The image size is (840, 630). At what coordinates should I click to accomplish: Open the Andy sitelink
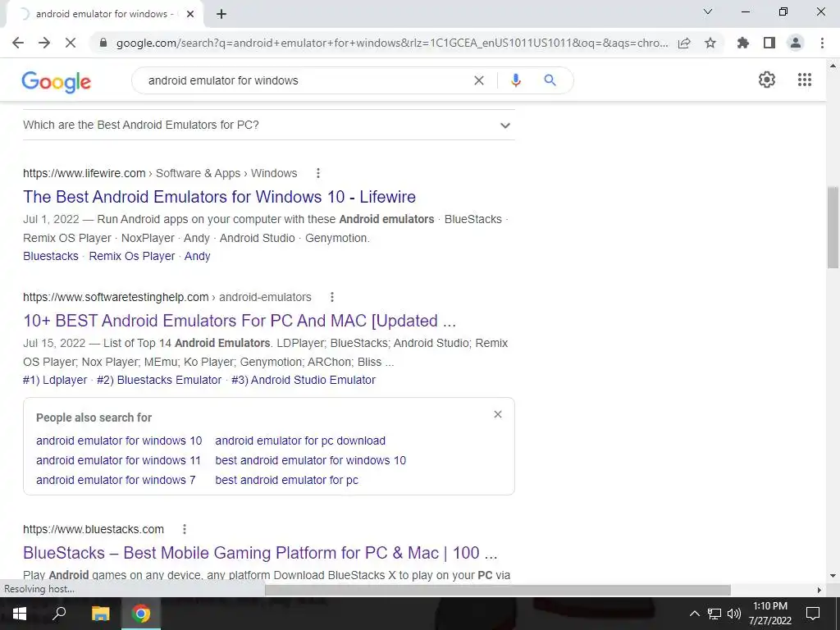[x=197, y=256]
